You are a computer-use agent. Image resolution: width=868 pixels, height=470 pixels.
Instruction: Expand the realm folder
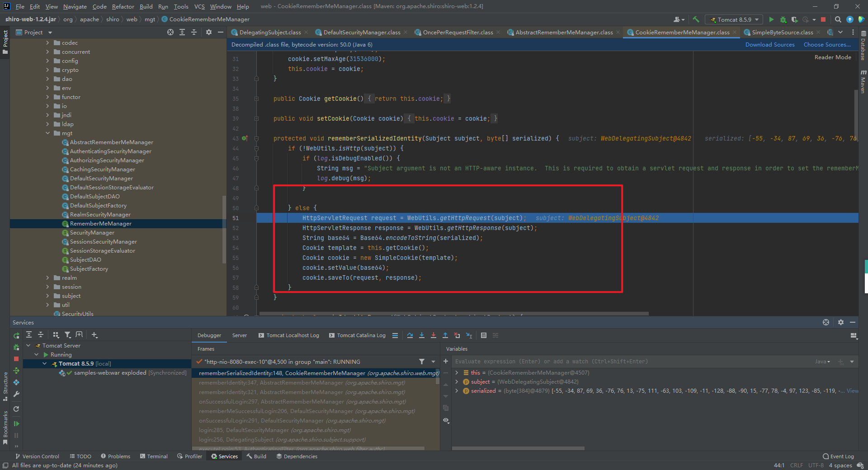click(47, 278)
